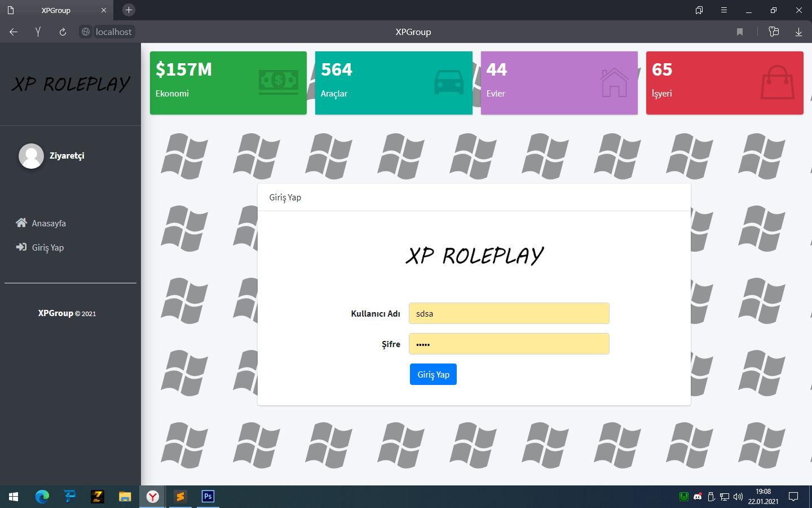The width and height of the screenshot is (812, 508).
Task: Click the volume speaker tray icon
Action: tap(738, 497)
